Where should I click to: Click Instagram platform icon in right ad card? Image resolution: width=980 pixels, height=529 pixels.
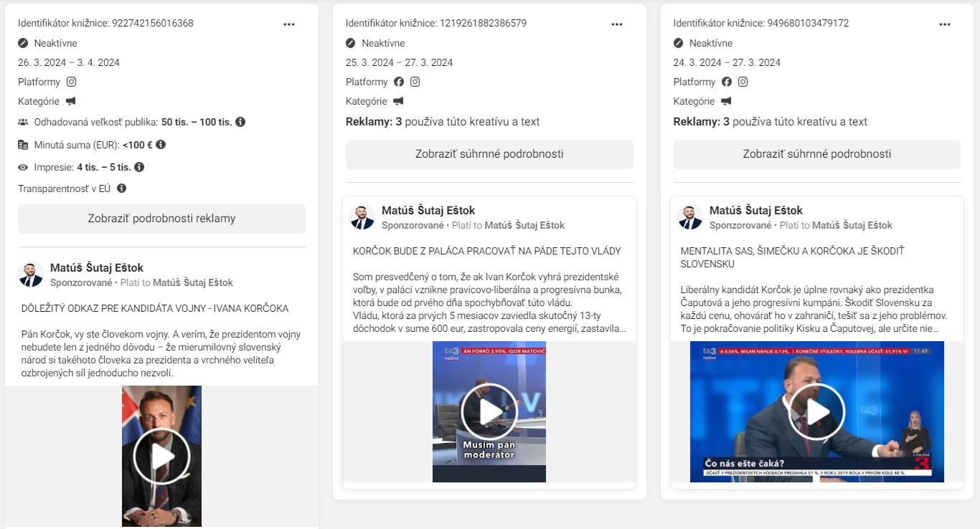point(743,82)
